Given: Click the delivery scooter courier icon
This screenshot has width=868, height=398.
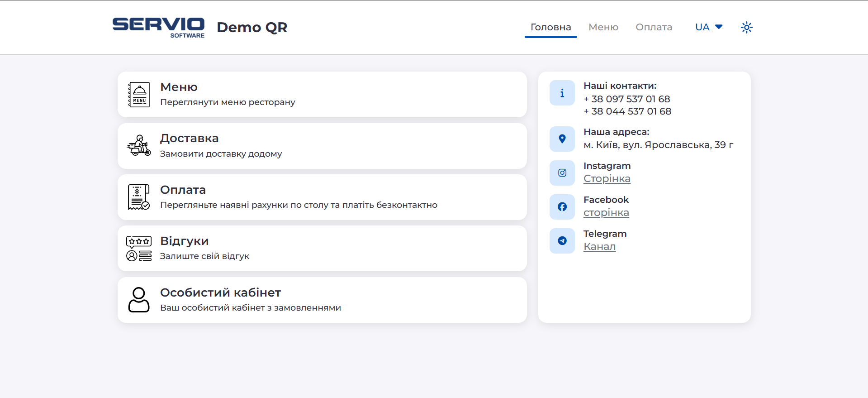Looking at the screenshot, I should [139, 146].
